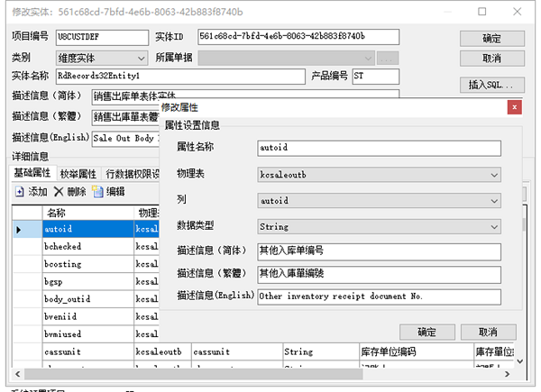Viewport: 541px width, 392px height.
Task: Switch to the 枚举属性 tab
Action: pos(78,174)
